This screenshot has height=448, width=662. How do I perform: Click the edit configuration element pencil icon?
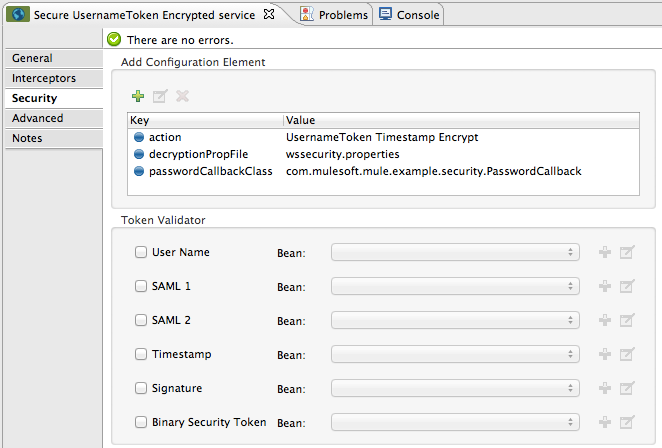[160, 96]
